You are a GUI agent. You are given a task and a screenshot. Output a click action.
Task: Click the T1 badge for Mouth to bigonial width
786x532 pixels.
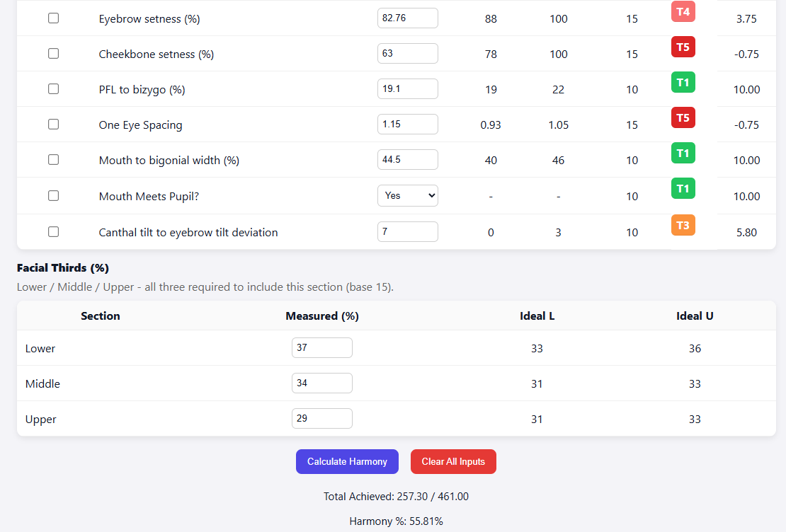pos(683,154)
